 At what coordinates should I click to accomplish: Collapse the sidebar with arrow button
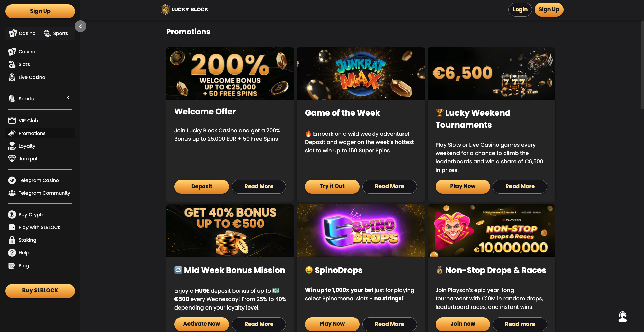click(80, 26)
